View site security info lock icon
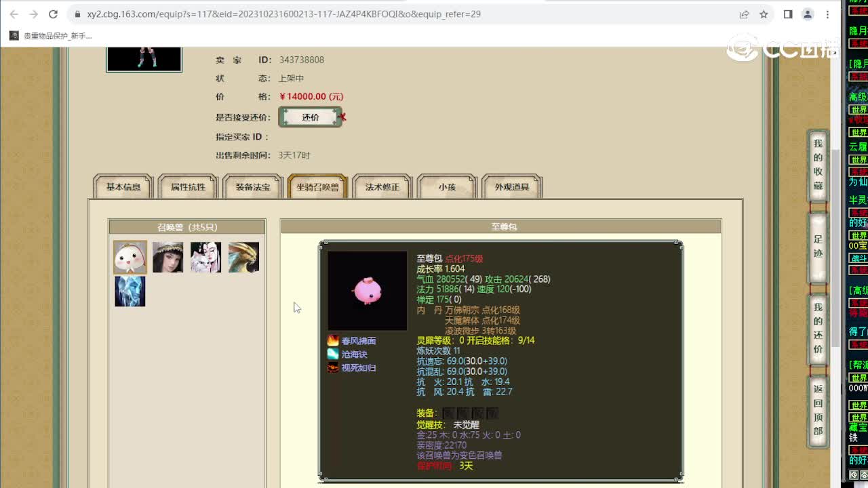The width and height of the screenshot is (868, 488). pyautogui.click(x=77, y=14)
